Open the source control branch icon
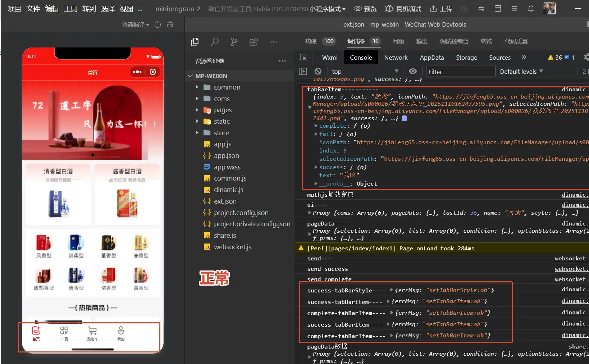 tap(234, 42)
